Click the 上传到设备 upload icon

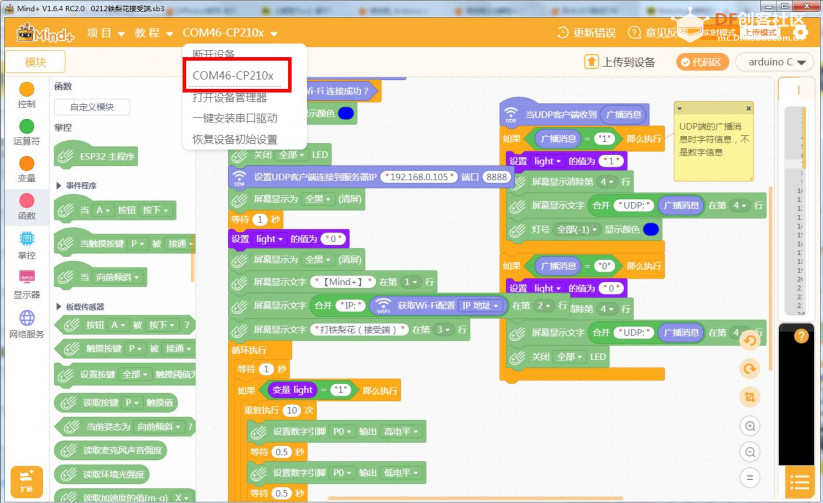[x=591, y=62]
